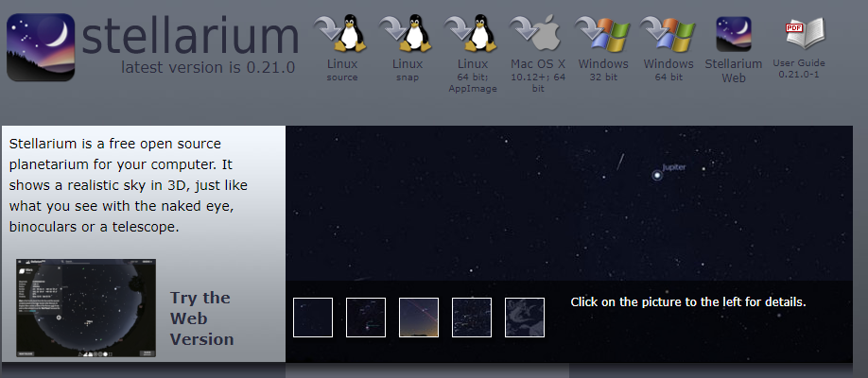868x378 pixels.
Task: Click the "Mac OS X 10.12+; 64 bit" label
Action: pos(538,76)
